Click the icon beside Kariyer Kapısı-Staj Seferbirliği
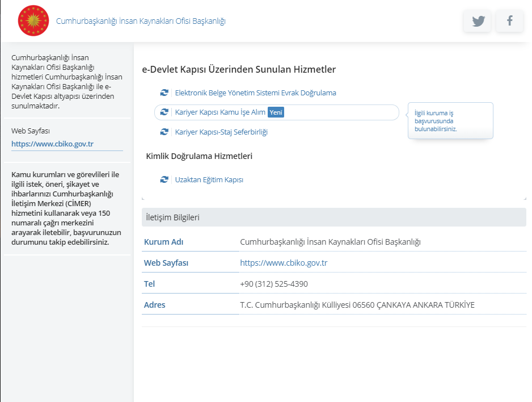Image resolution: width=532 pixels, height=402 pixels. click(164, 132)
